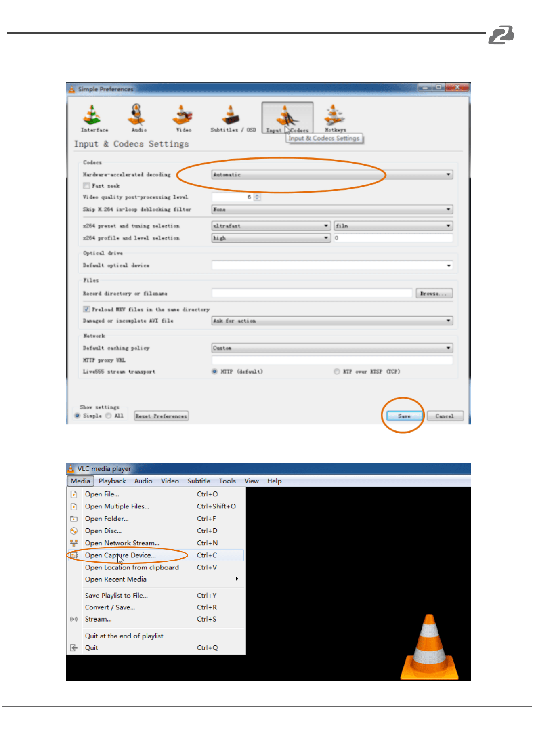This screenshot has width=535, height=756.
Task: Open the Help menu
Action: tap(274, 481)
